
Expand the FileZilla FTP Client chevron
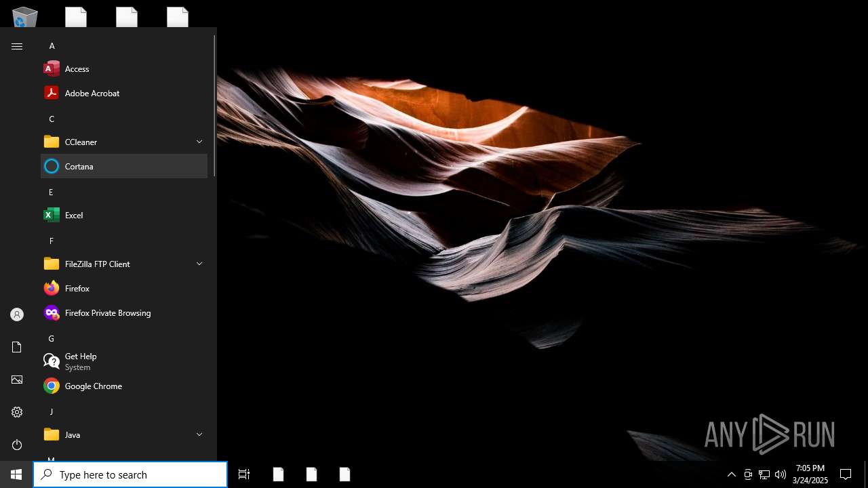click(x=199, y=264)
